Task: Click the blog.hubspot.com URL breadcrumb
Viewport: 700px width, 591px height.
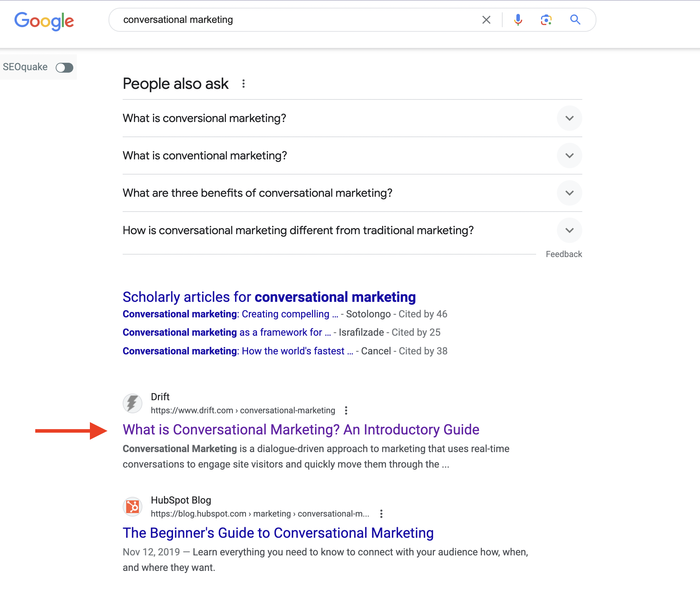Action: point(260,514)
